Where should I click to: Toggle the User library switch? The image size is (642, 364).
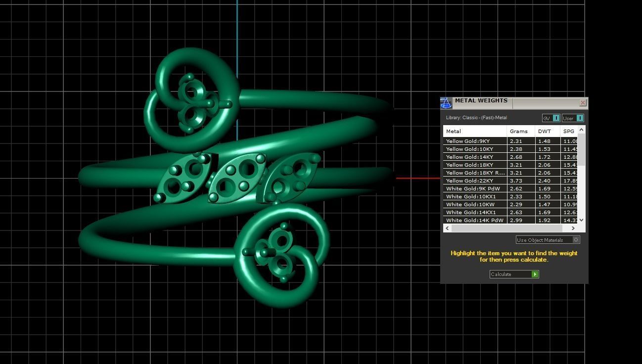pos(573,118)
